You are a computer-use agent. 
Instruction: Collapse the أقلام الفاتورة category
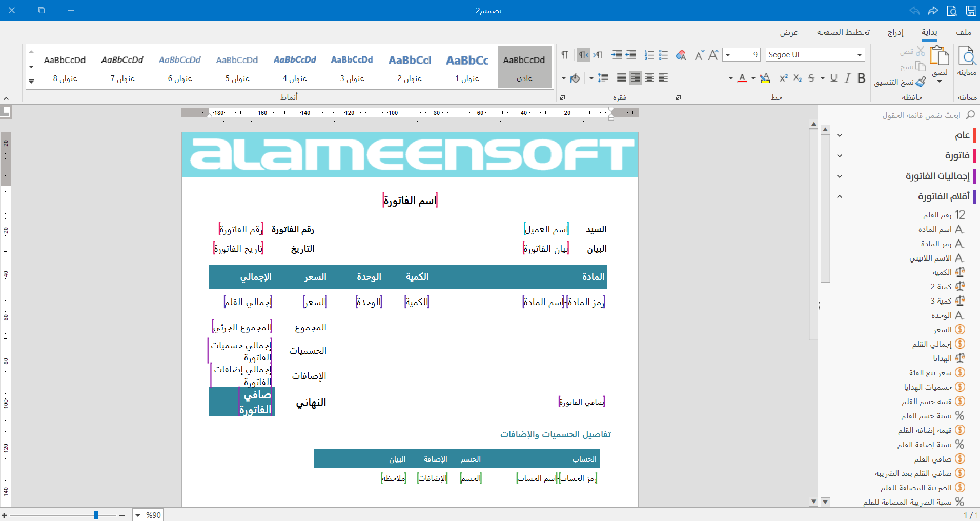(840, 196)
